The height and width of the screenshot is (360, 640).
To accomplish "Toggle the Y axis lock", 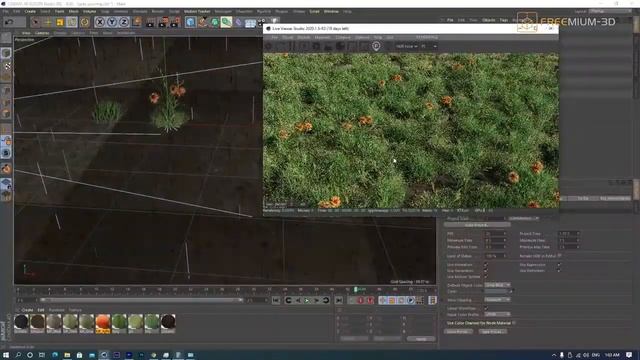I will (x=112, y=22).
